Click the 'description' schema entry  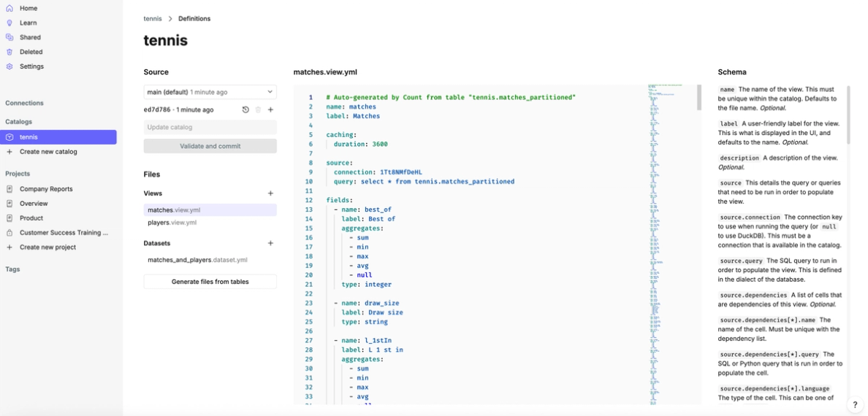coord(739,158)
